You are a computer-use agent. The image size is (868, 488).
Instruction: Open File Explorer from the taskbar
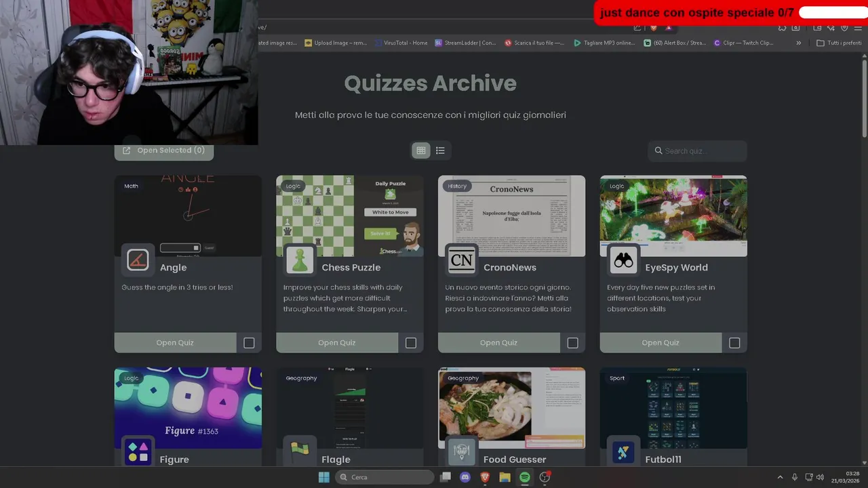click(505, 477)
